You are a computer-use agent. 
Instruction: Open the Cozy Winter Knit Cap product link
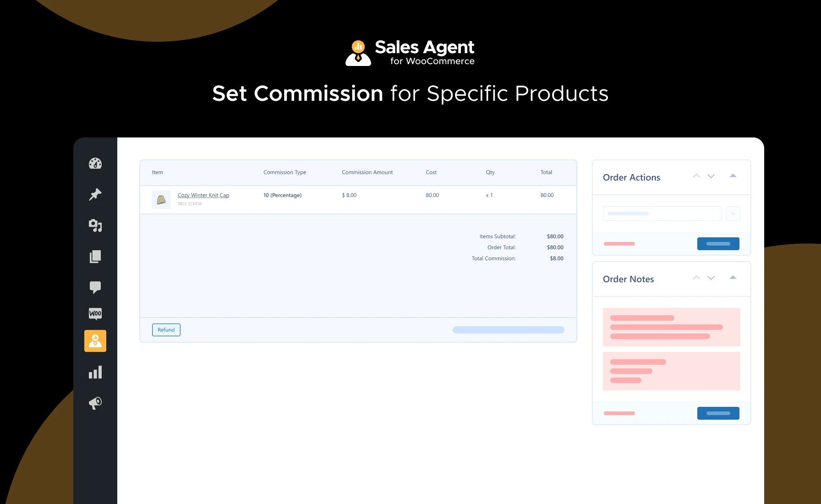click(x=203, y=195)
